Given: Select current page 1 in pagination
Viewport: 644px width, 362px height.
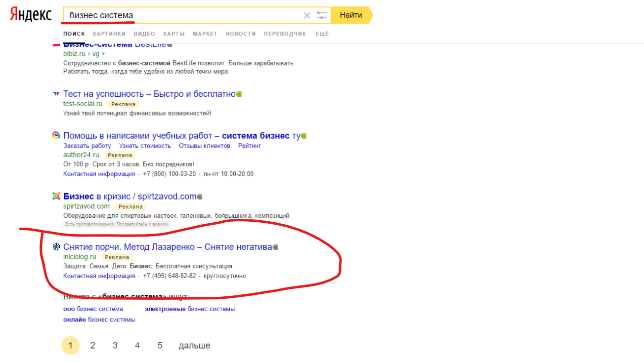Looking at the screenshot, I should (70, 345).
